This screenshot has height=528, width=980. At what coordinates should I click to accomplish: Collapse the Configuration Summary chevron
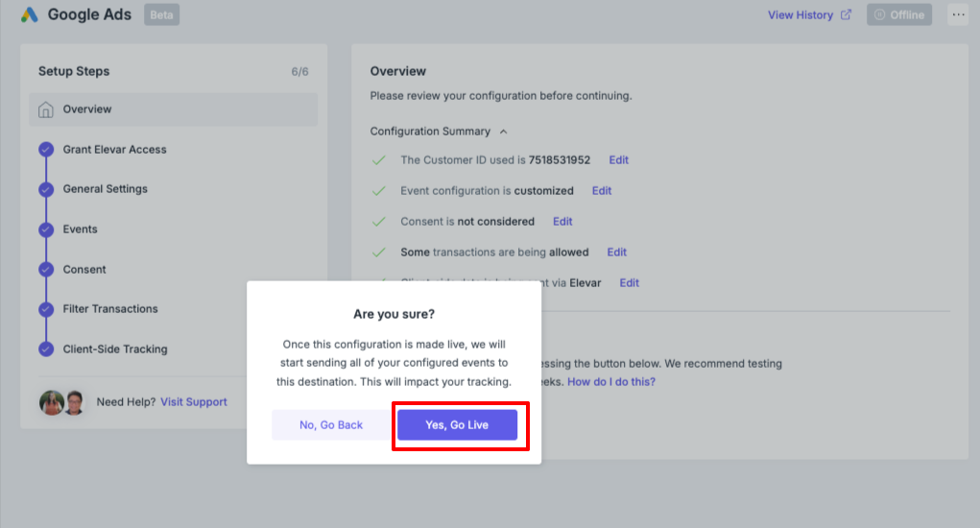[504, 132]
